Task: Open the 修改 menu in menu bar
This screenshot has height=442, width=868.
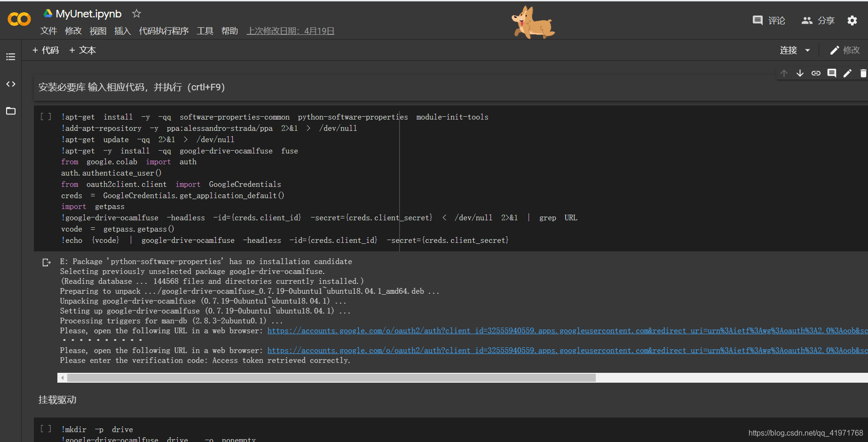Action: 73,31
